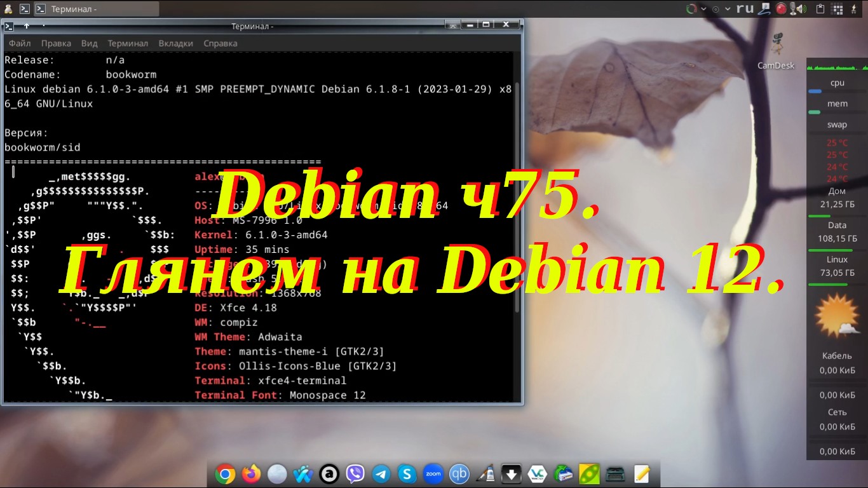Screen dimensions: 868x488
Task: Launch Skype from the dock
Action: 407,473
